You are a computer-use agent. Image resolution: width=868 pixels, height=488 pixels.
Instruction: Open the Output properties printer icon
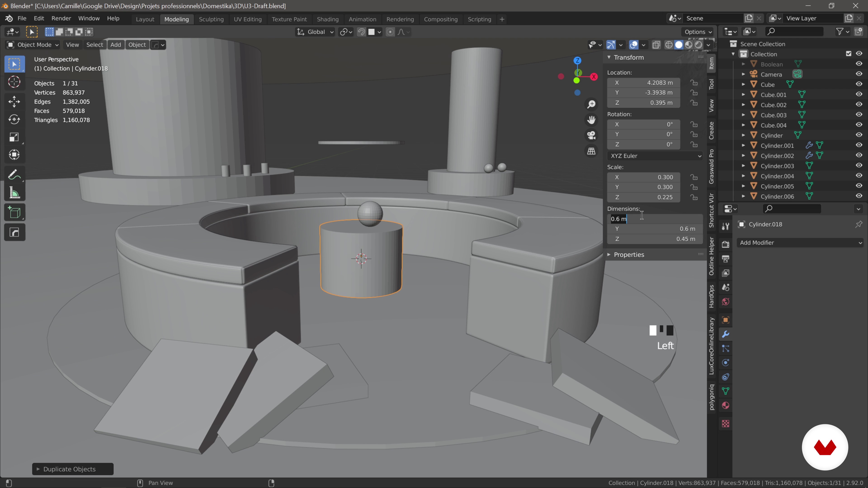coord(725,259)
